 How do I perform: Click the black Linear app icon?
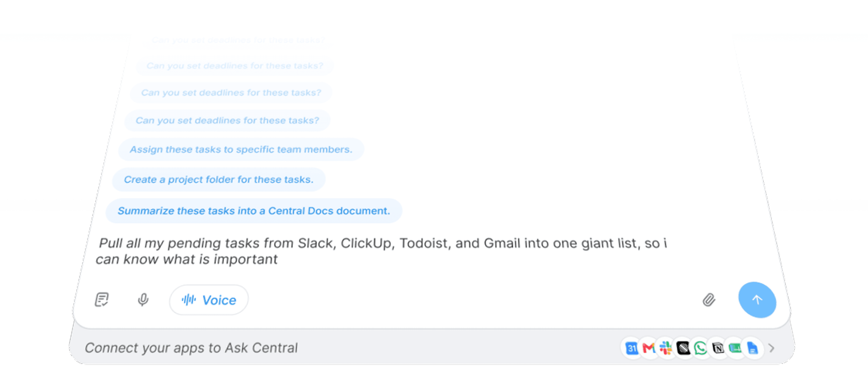[x=683, y=348]
